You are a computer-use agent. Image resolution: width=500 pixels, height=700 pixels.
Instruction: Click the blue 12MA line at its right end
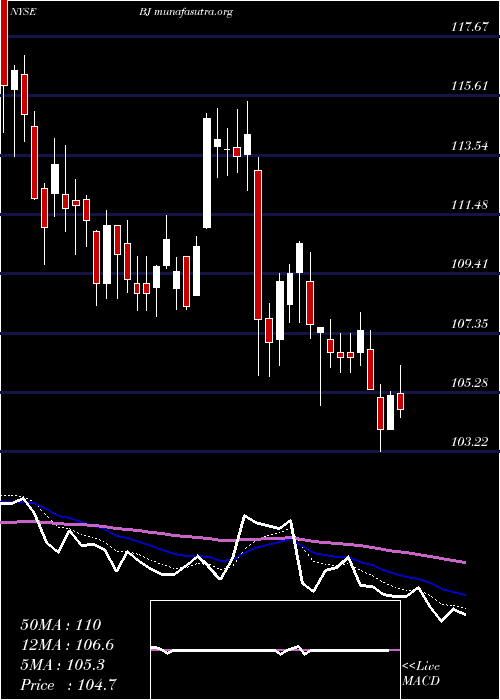(x=463, y=594)
